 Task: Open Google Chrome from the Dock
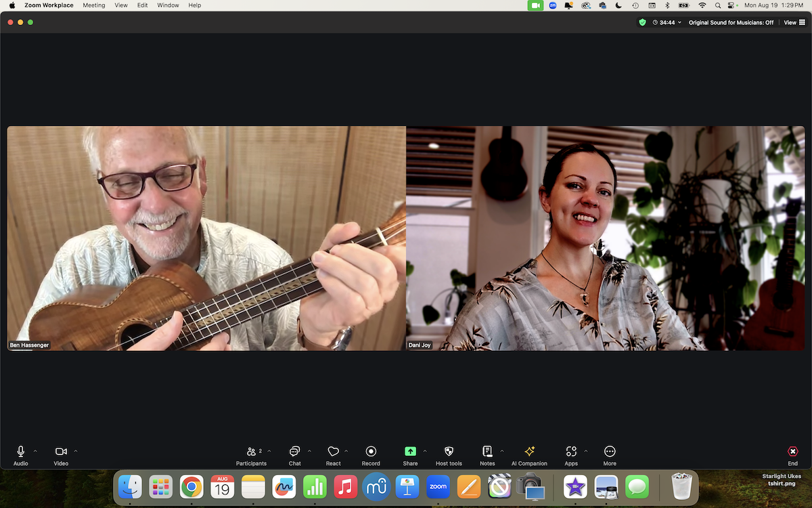click(x=191, y=486)
